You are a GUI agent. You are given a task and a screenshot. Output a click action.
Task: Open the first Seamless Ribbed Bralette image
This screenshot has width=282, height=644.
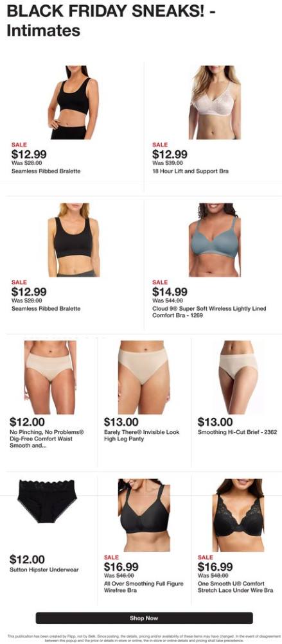coord(74,102)
